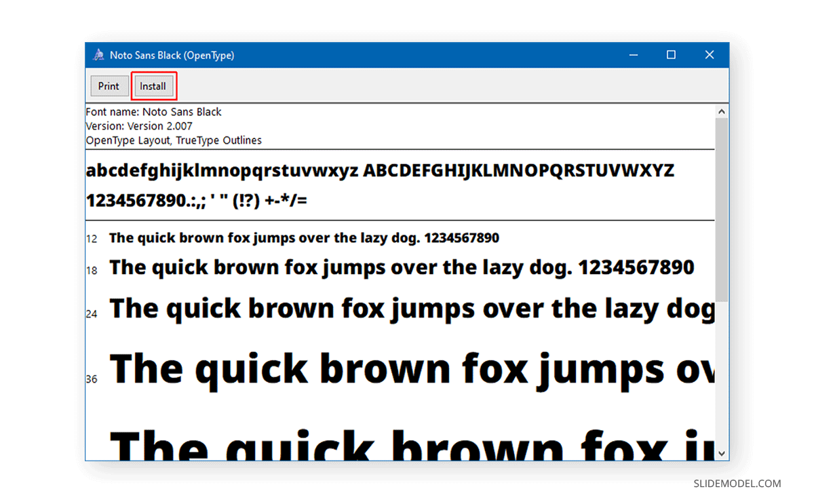Viewport: 814px width, 504px height.
Task: Maximize the Noto Sans Black window
Action: 671,55
